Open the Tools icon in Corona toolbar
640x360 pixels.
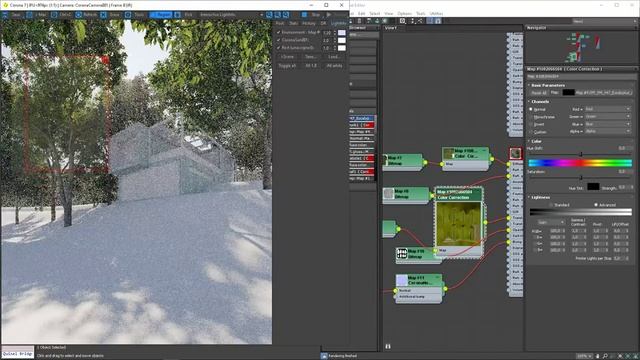tap(128, 15)
